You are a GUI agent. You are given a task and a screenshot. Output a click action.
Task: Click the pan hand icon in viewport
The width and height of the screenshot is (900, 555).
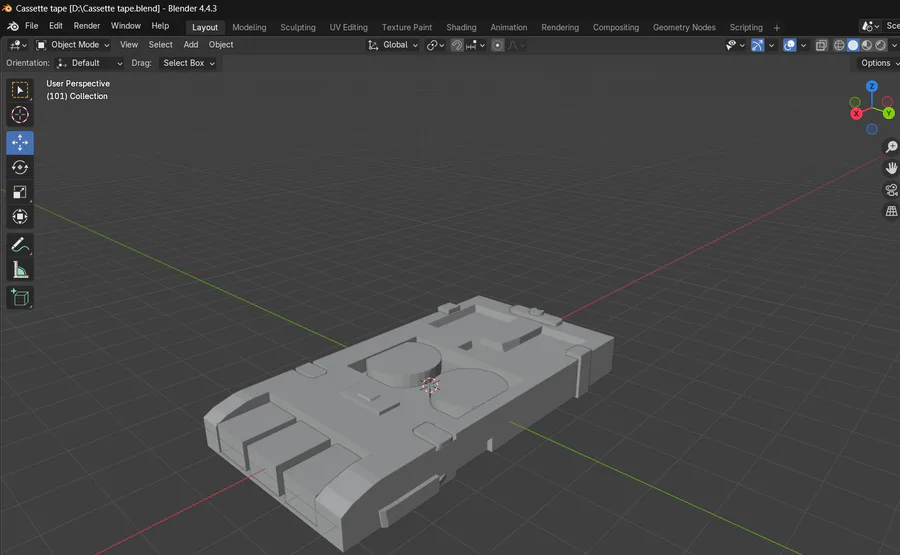(891, 168)
